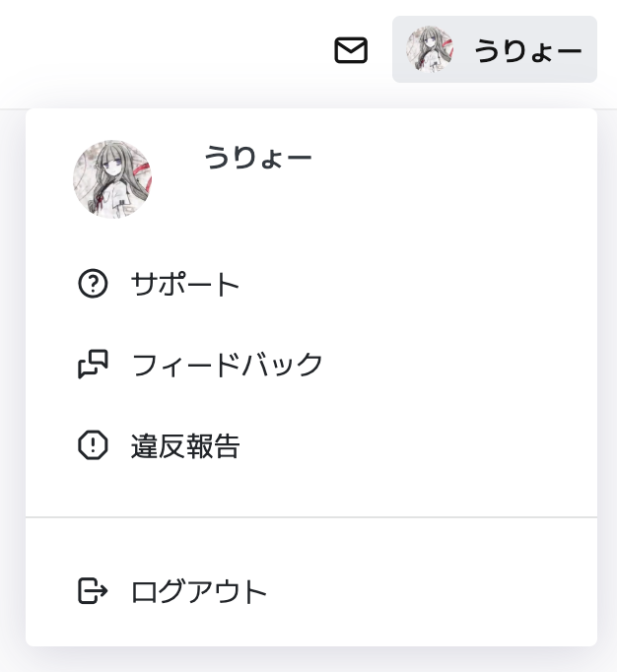Viewport: 617px width, 672px height.
Task: Check messages using the envelope button
Action: pos(351,50)
